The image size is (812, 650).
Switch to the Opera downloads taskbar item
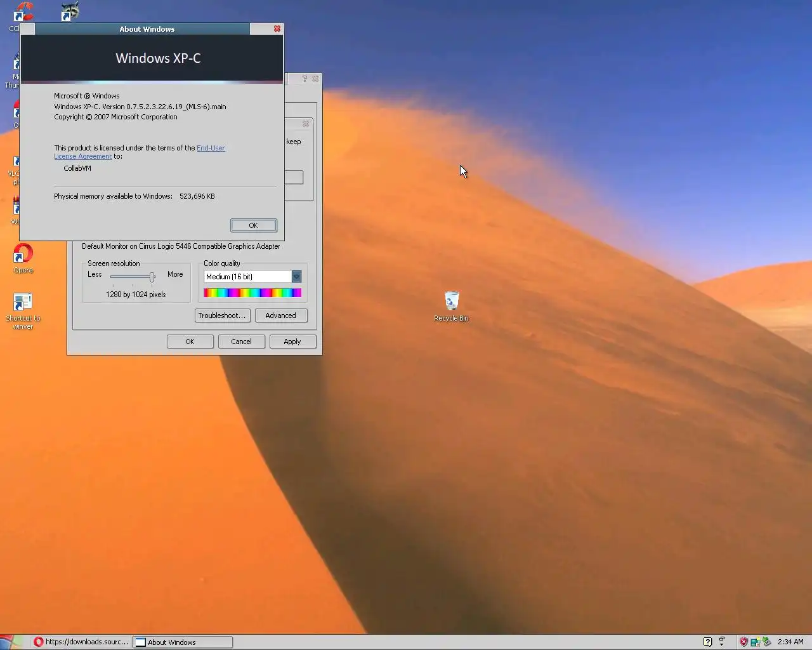point(81,642)
